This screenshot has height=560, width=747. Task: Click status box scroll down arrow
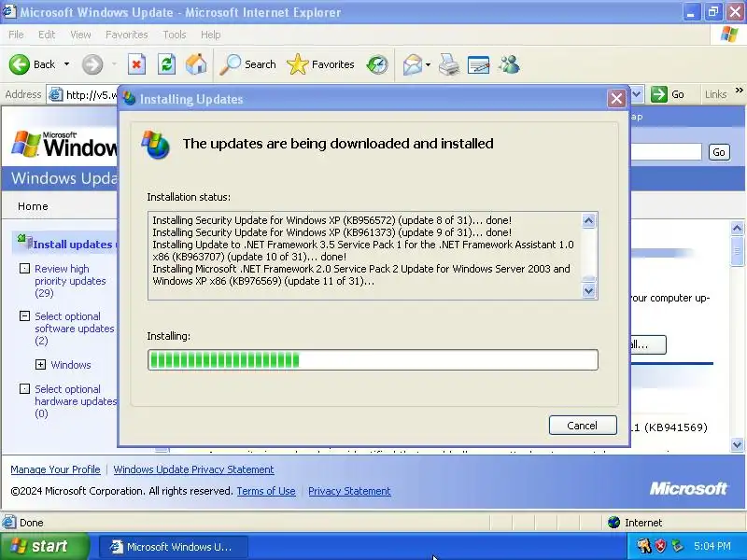click(589, 290)
